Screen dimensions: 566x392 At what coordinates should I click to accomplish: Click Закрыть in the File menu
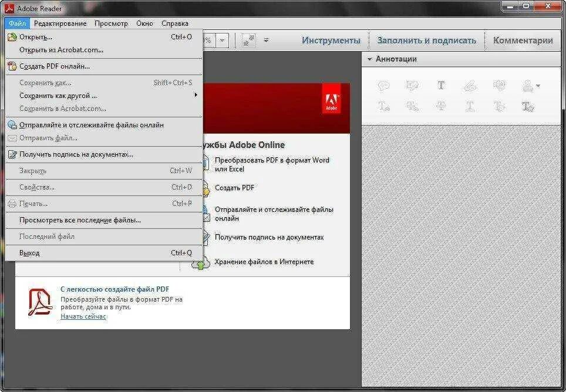point(104,171)
